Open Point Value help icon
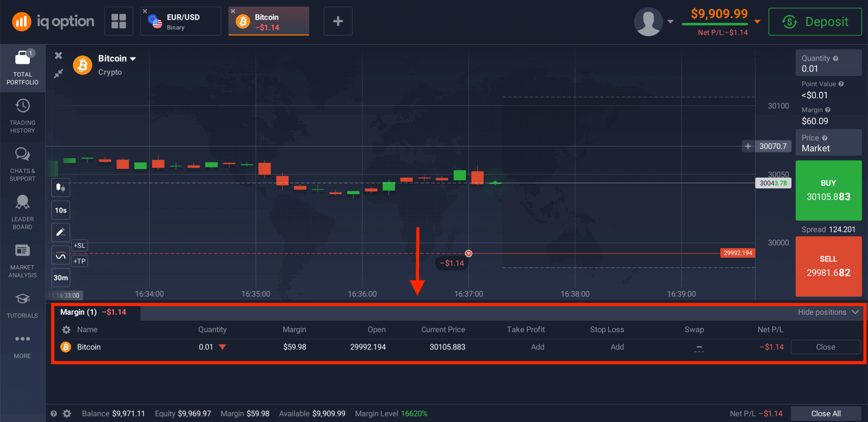868x422 pixels. pyautogui.click(x=841, y=84)
